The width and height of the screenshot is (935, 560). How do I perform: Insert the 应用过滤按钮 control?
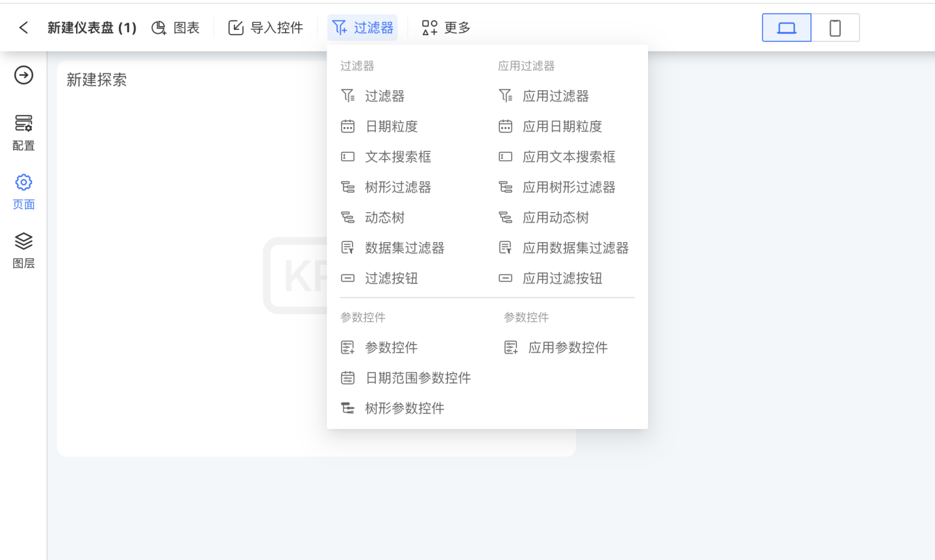coord(562,278)
